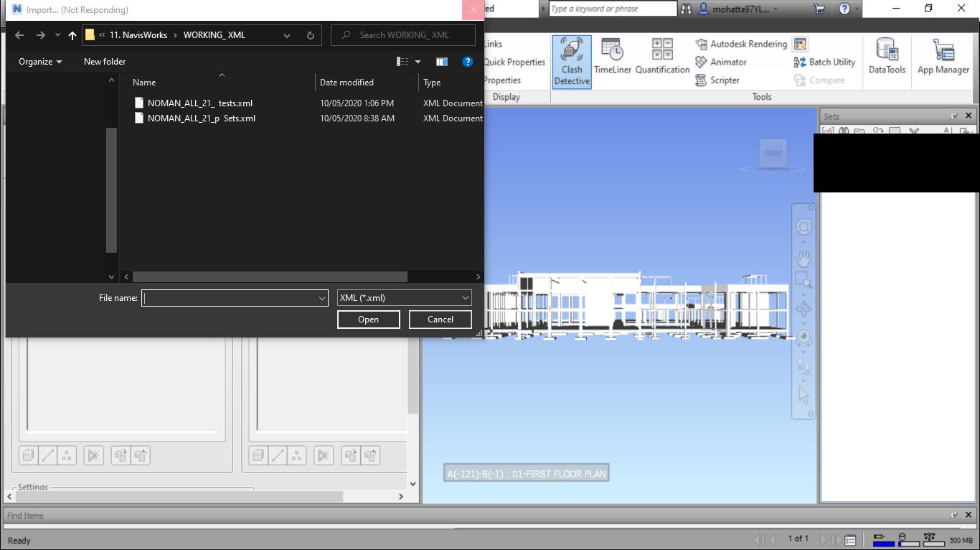Screen dimensions: 980x550
Task: Launch App Manager
Action: 943,57
